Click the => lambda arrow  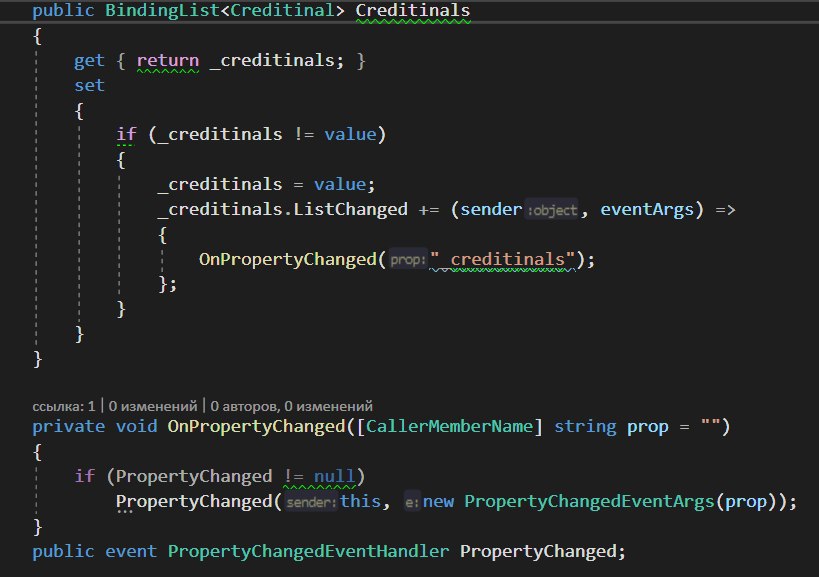pyautogui.click(x=725, y=210)
